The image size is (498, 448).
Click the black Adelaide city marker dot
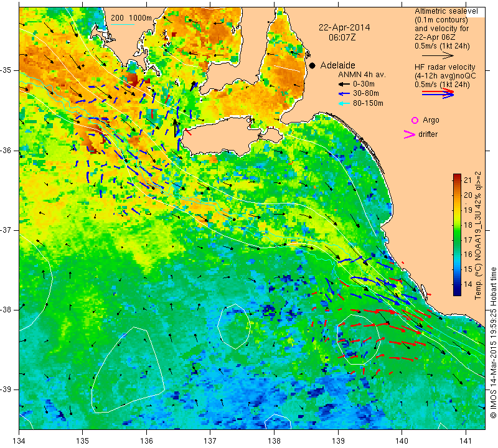[x=312, y=65]
